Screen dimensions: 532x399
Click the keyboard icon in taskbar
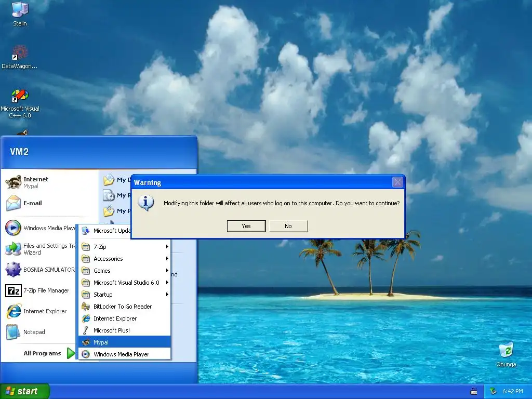point(474,392)
